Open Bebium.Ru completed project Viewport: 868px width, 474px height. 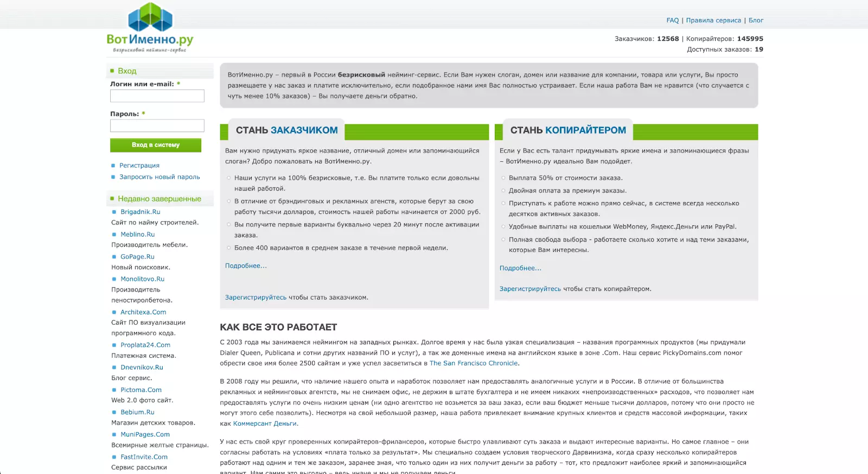tap(137, 412)
